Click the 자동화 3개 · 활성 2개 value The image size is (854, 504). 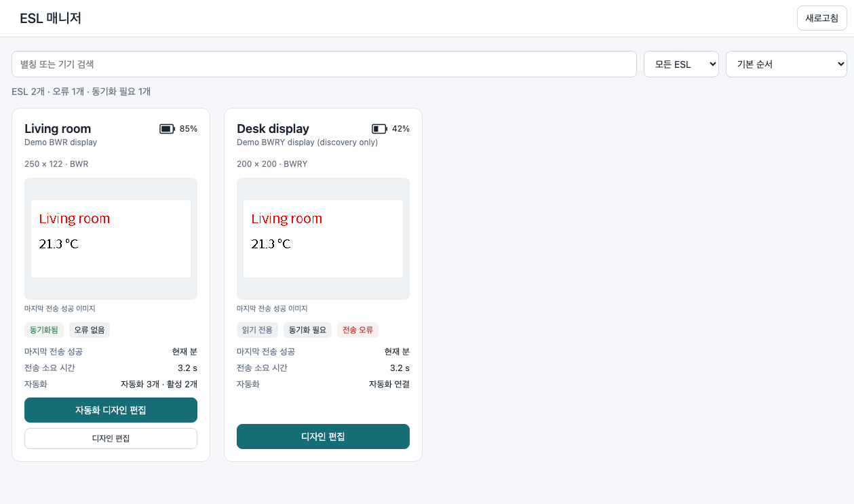[x=159, y=384]
